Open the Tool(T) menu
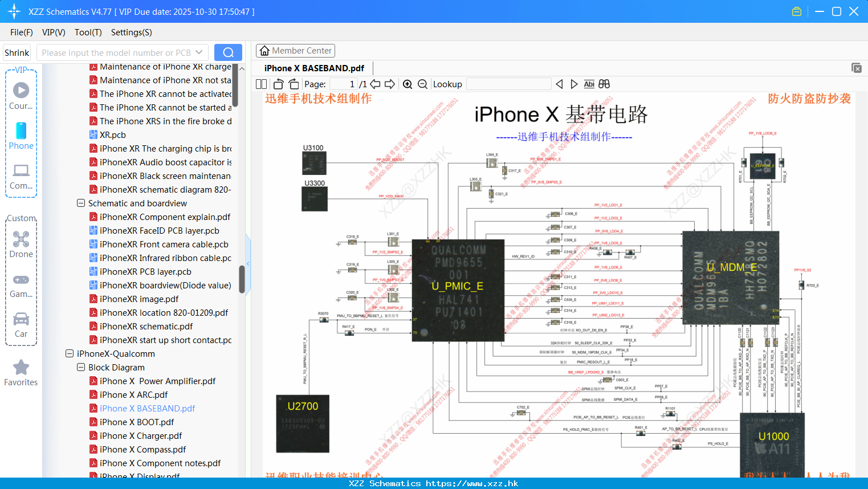Viewport: 868px width, 489px height. tap(88, 32)
